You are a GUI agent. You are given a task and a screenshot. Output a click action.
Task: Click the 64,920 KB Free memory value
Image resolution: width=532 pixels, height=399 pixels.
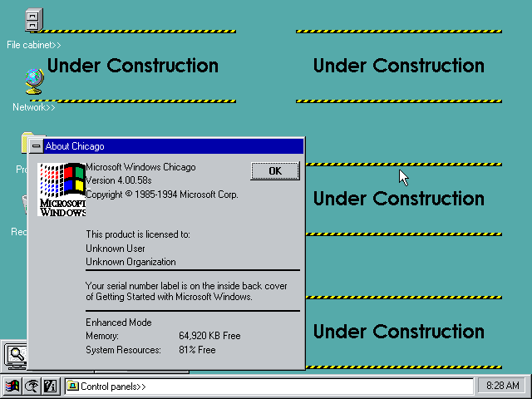(209, 336)
